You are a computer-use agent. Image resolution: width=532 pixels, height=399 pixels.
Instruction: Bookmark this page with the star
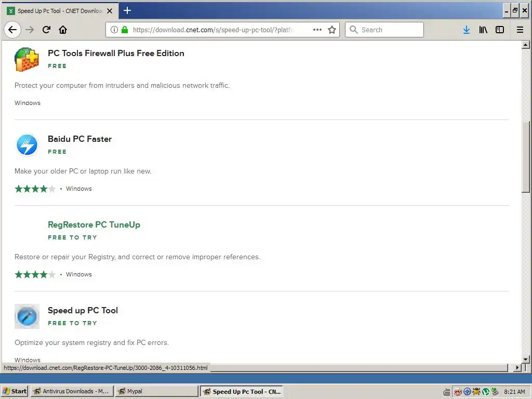click(x=332, y=30)
